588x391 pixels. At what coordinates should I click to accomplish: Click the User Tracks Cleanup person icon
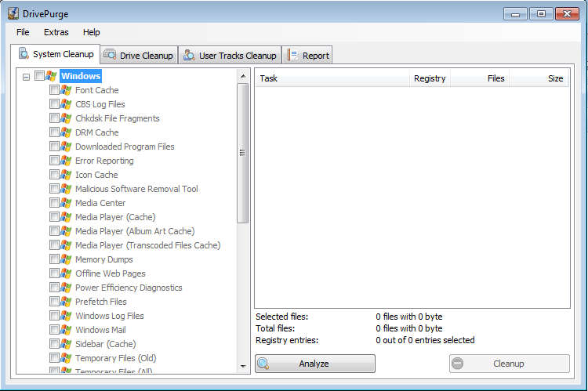point(189,55)
